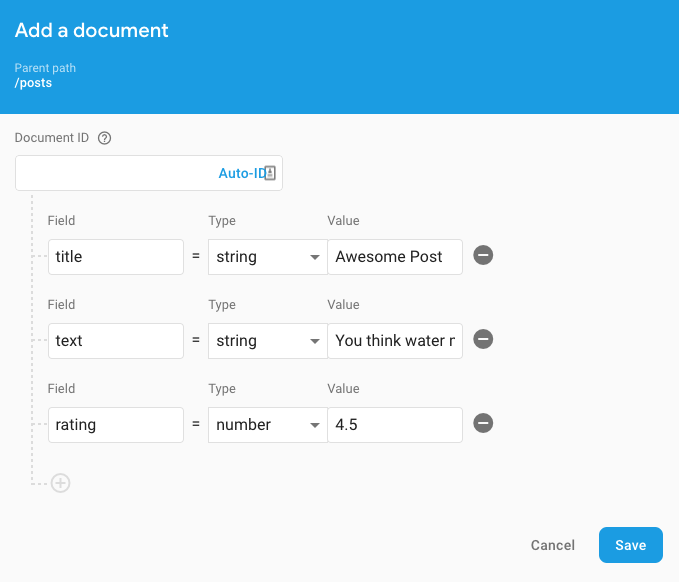The height and width of the screenshot is (582, 679).
Task: Remove the text field row
Action: pos(483,340)
